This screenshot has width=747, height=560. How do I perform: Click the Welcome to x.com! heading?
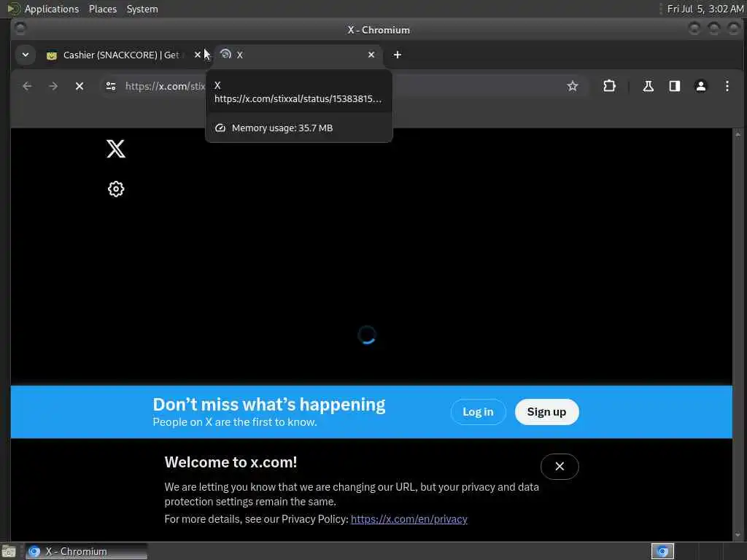click(231, 462)
